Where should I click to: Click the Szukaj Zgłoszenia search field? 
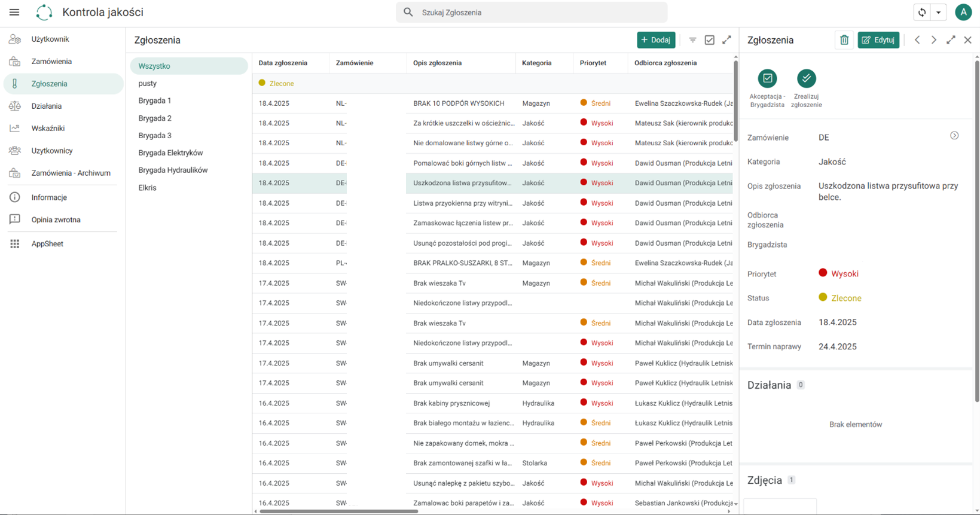(532, 12)
